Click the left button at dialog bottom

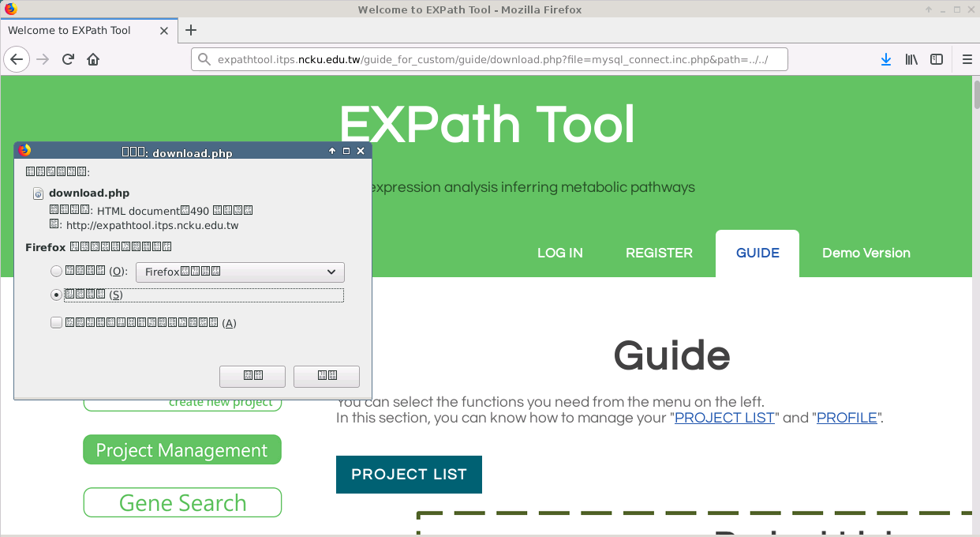[252, 376]
